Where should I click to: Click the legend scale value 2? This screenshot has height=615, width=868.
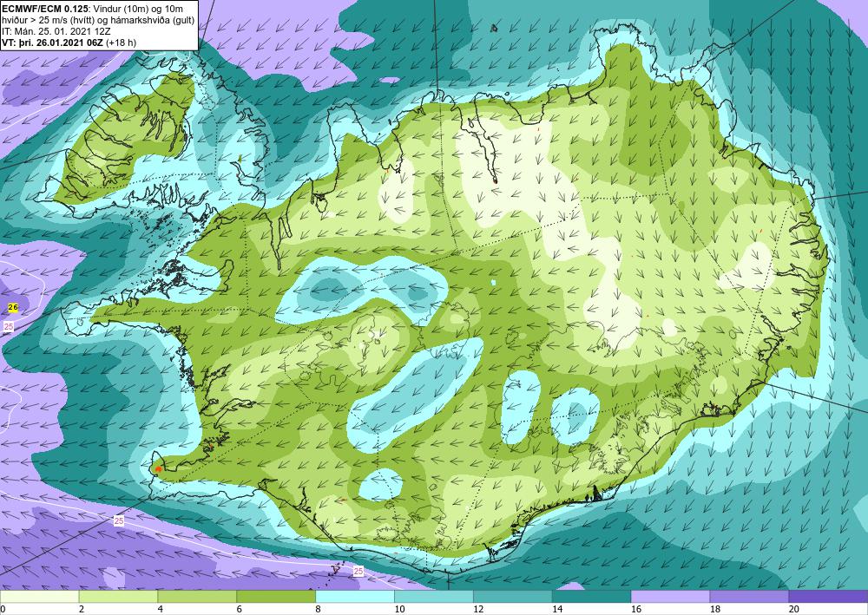coord(82,610)
